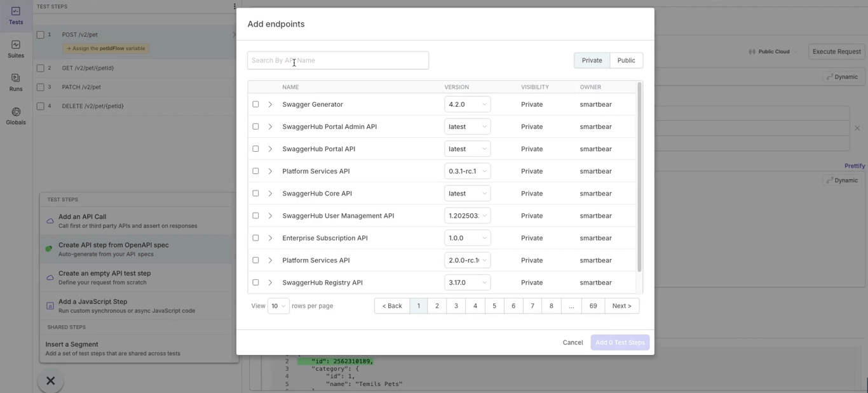Dismiss the floating X button bottom-left
This screenshot has width=868, height=393.
pos(50,380)
